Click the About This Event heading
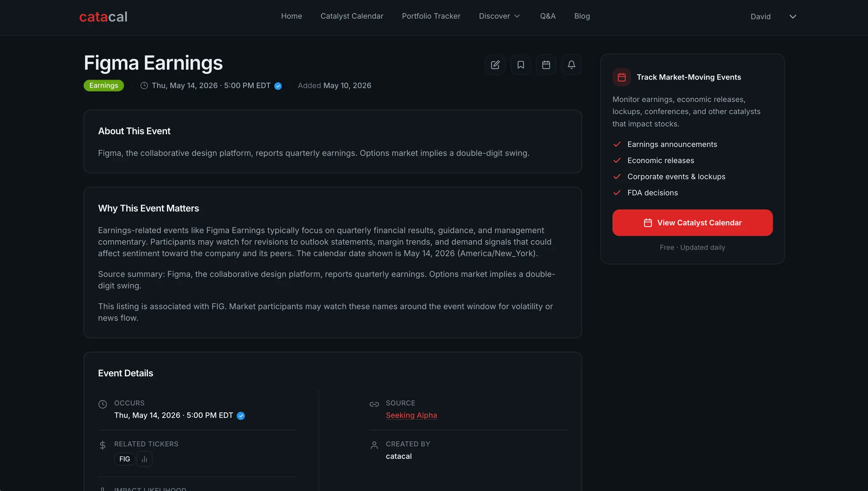Screen dimensions: 868x491 click(134, 131)
